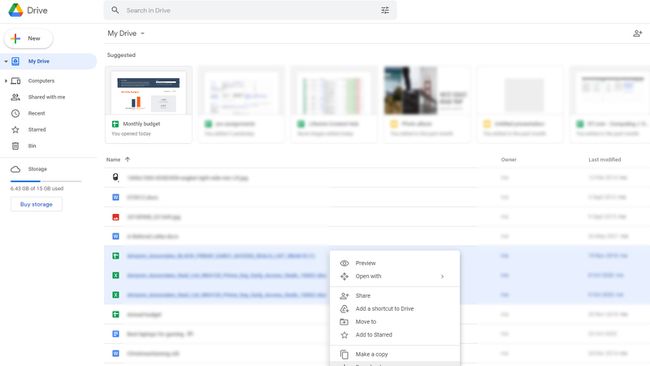Choose Make a copy from the menu

[x=395, y=354]
